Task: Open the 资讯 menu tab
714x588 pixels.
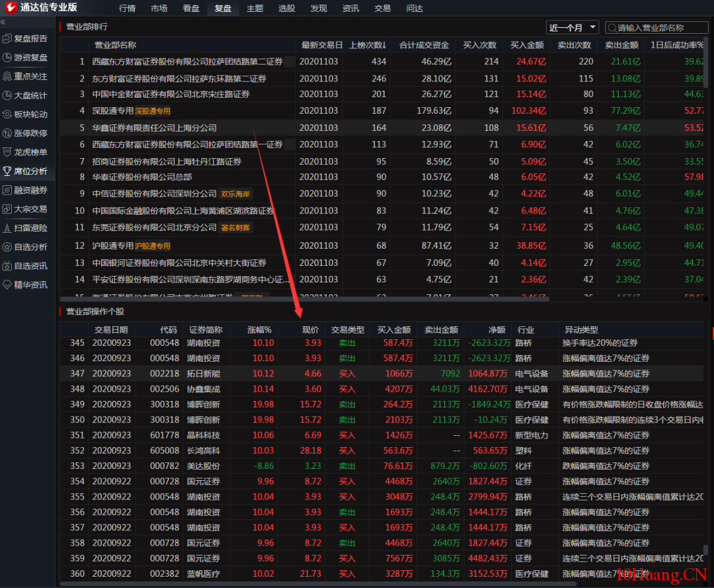Action: [350, 8]
